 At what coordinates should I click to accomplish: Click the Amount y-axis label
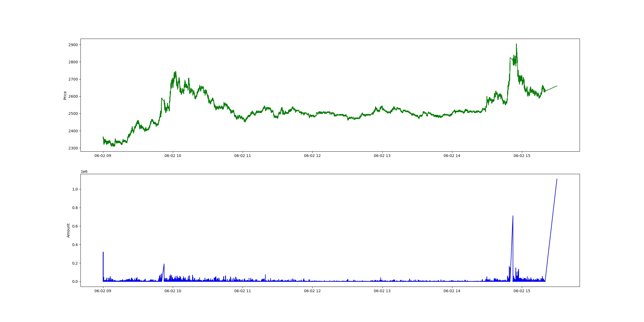pos(68,230)
